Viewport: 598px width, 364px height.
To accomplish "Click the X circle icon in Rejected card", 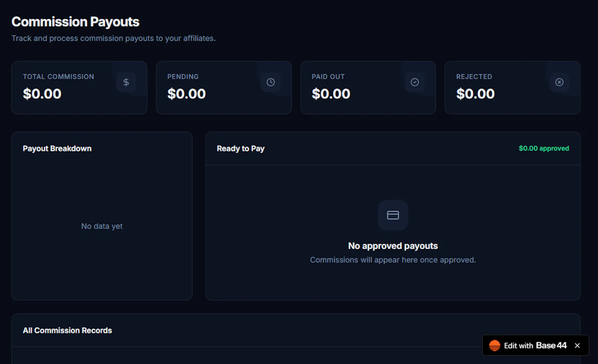I will (x=559, y=82).
